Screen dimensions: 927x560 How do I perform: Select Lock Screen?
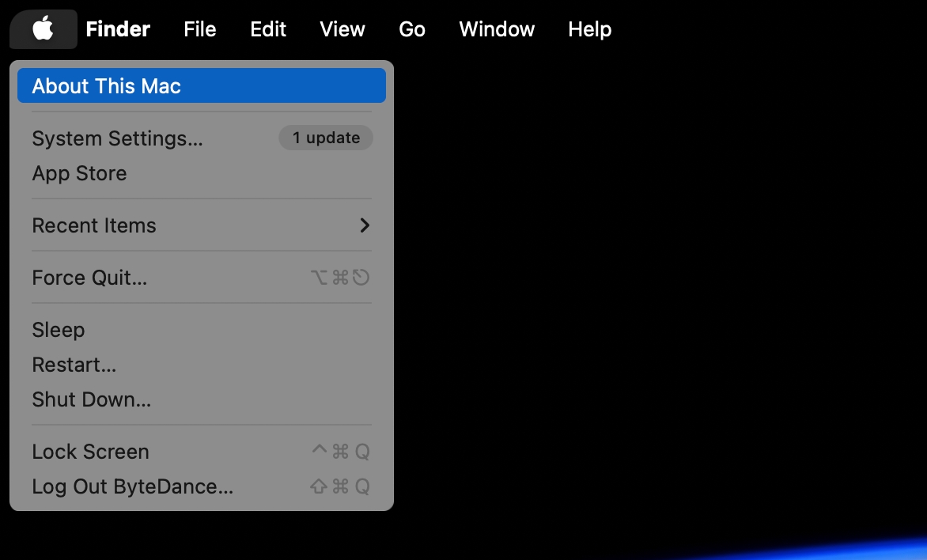click(90, 452)
